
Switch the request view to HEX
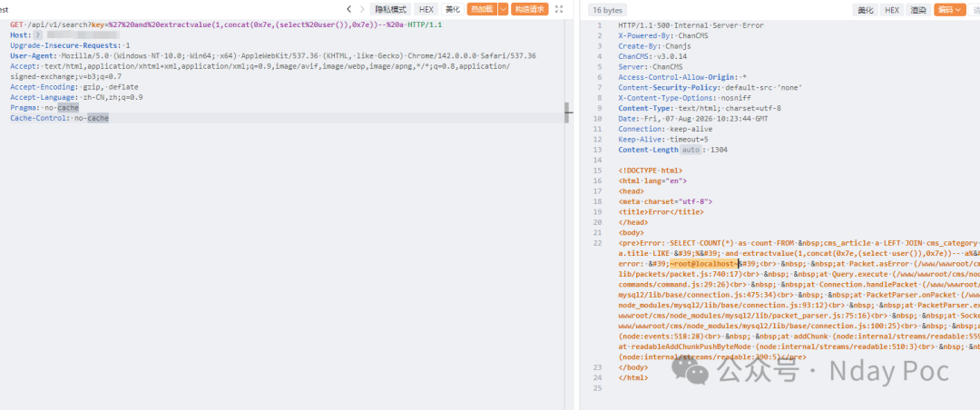point(426,9)
